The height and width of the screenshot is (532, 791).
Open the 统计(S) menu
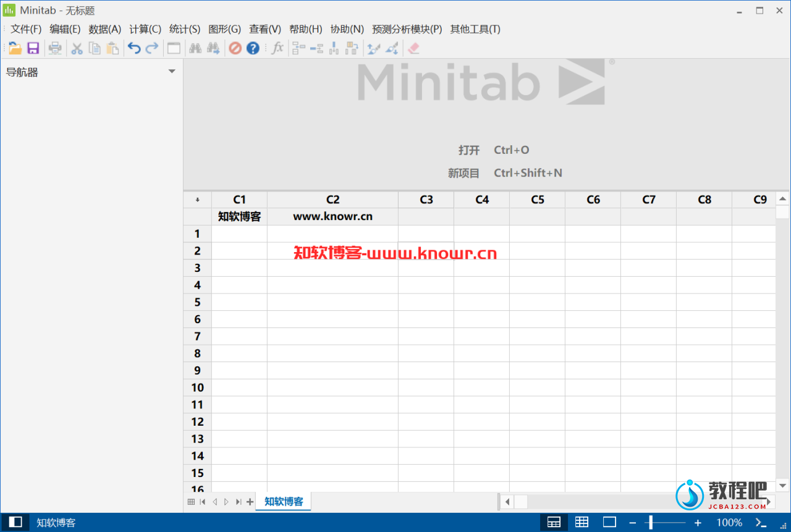coord(185,29)
